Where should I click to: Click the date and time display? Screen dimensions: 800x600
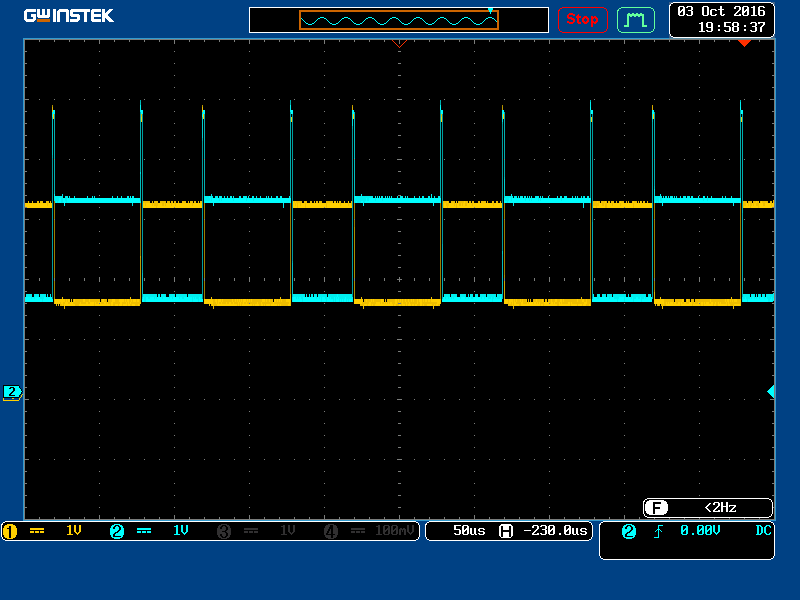point(721,19)
